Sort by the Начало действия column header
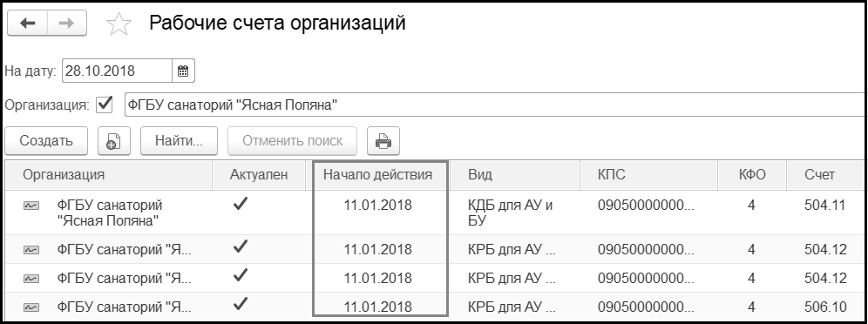This screenshot has height=324, width=868. [x=377, y=175]
